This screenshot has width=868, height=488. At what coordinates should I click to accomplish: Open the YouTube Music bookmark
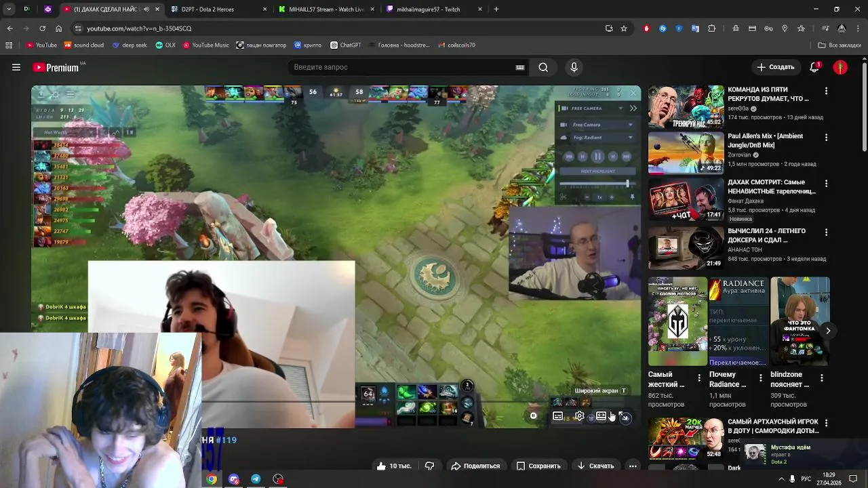pos(206,45)
